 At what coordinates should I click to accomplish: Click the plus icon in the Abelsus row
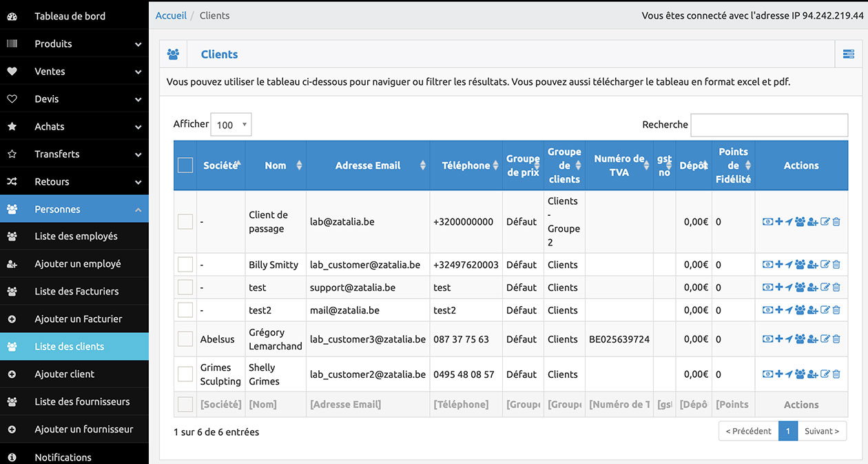click(778, 339)
